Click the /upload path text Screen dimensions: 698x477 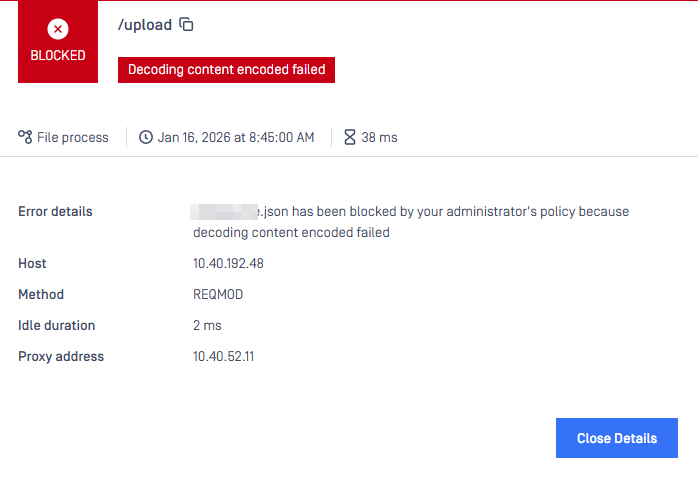[x=144, y=25]
